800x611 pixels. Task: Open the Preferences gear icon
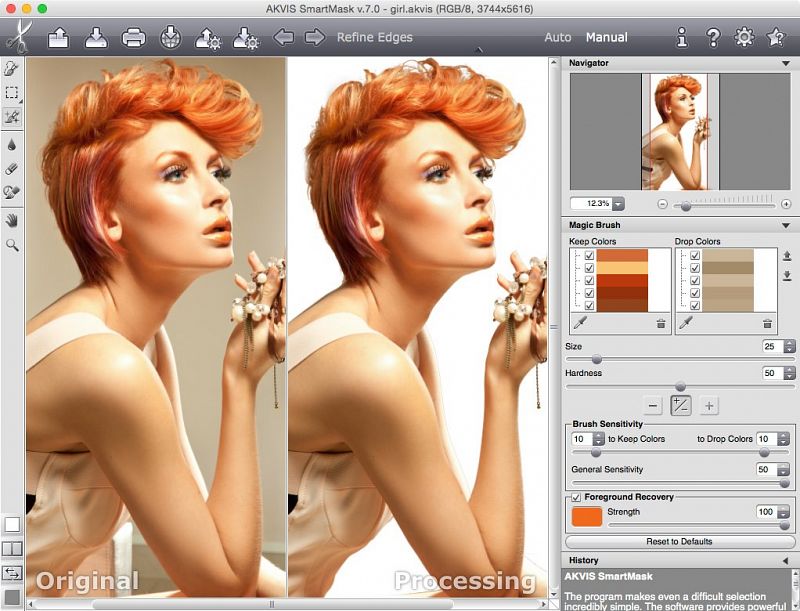point(744,38)
